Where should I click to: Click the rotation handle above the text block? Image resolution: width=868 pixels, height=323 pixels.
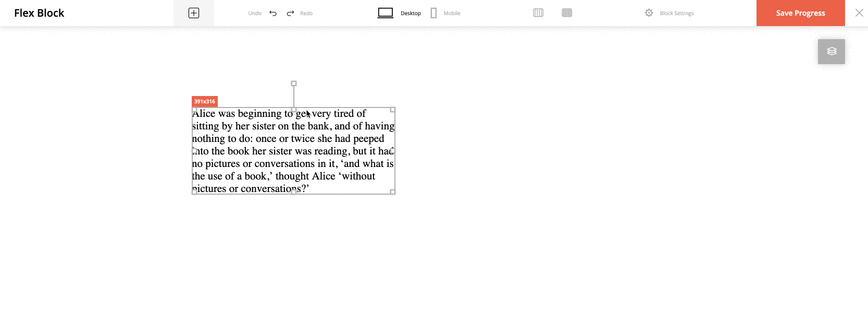pos(294,83)
